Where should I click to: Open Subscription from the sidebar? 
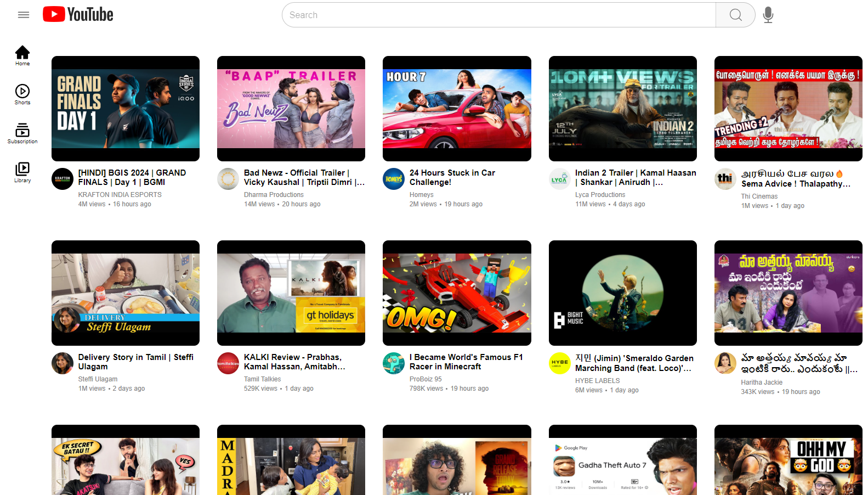(x=22, y=133)
